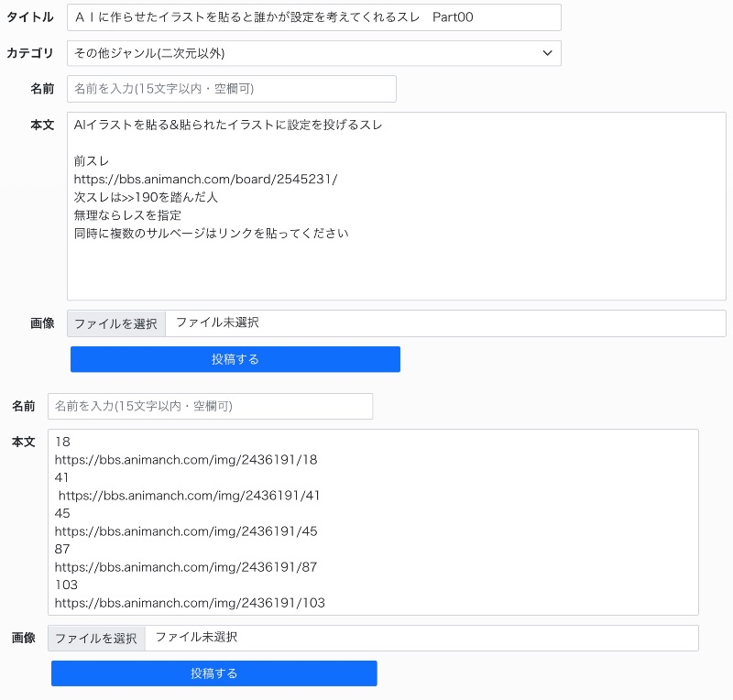Submit reply with lower 投稿する button
Image resolution: width=733 pixels, height=700 pixels.
[214, 673]
